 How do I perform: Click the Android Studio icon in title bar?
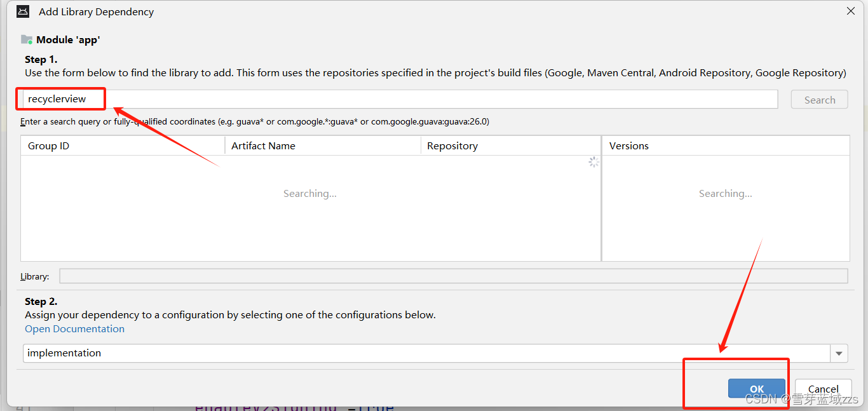(23, 11)
